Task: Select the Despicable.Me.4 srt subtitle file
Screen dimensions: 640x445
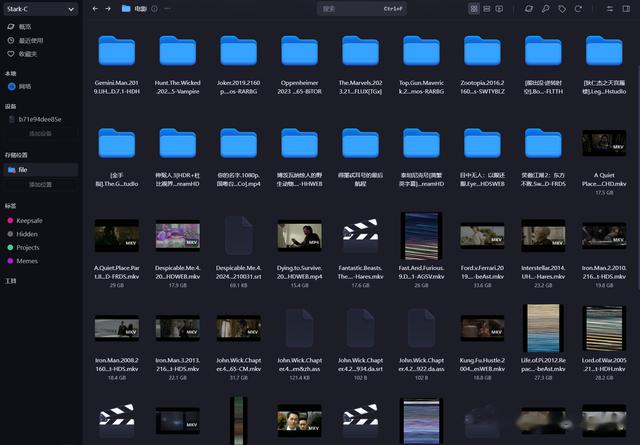Action: pos(238,236)
